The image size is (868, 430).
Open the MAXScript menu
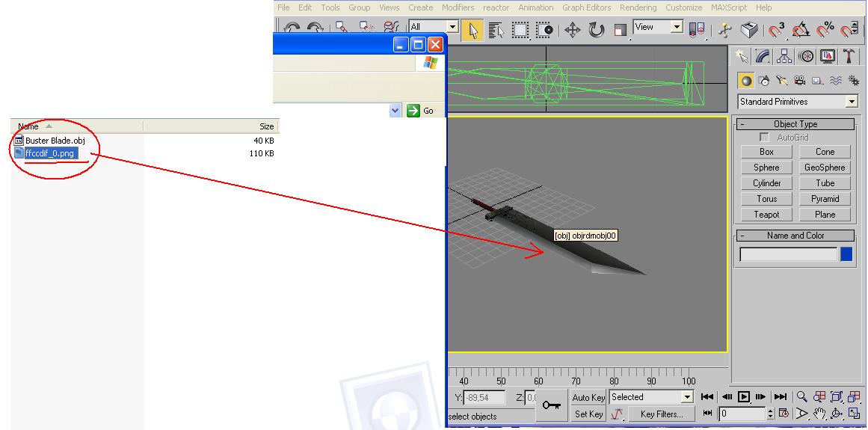(728, 7)
